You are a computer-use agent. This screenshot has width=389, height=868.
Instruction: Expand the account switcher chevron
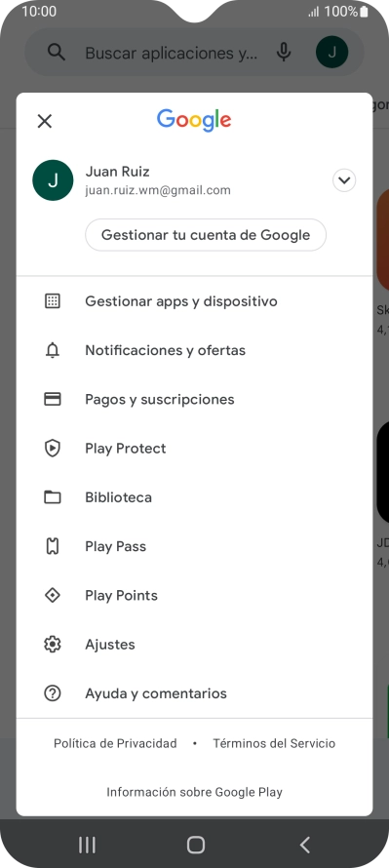[x=344, y=180]
